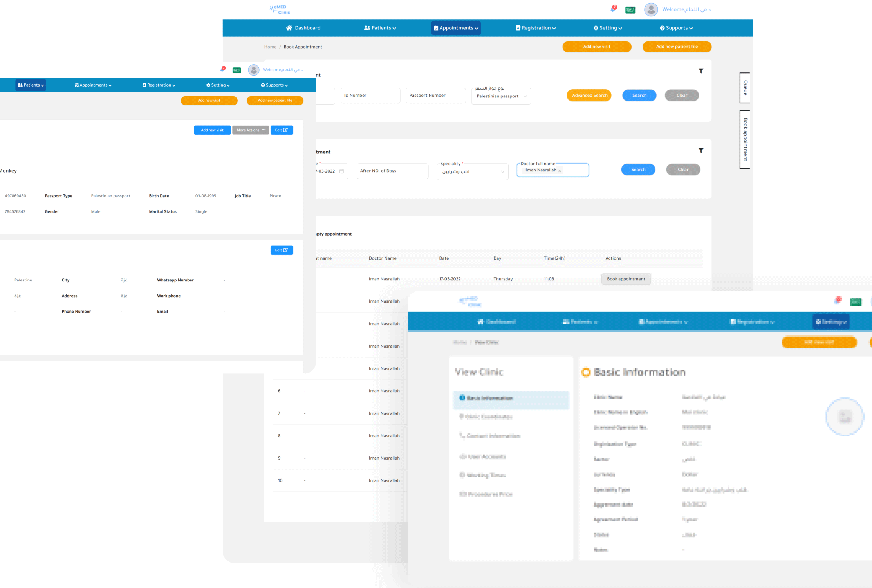
Task: Click orange Add new visit in patient profile window
Action: (209, 101)
